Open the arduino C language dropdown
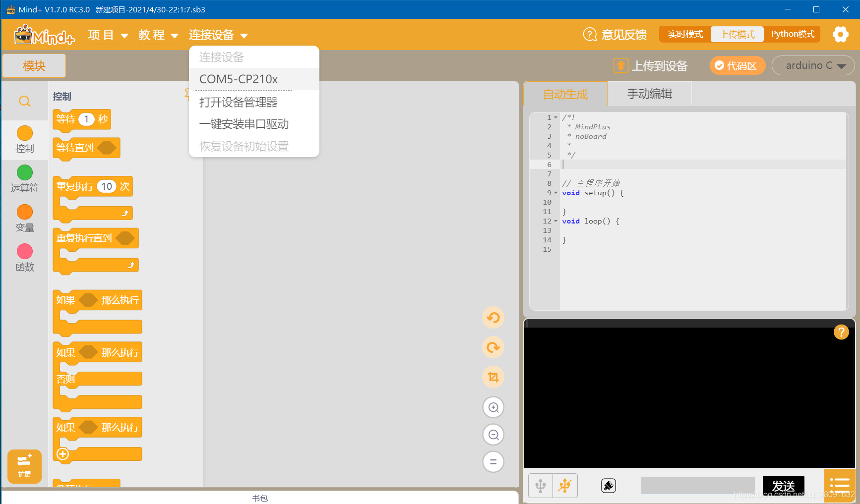The width and height of the screenshot is (860, 504). pyautogui.click(x=813, y=65)
